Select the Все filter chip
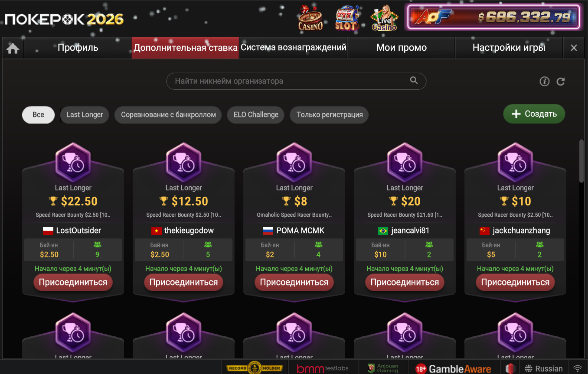Image resolution: width=588 pixels, height=374 pixels. tap(39, 115)
